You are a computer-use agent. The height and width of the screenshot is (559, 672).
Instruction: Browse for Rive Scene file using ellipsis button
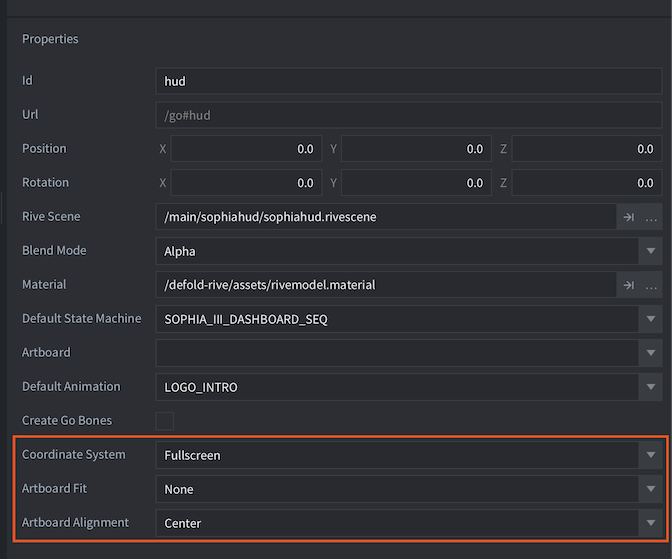pos(651,217)
